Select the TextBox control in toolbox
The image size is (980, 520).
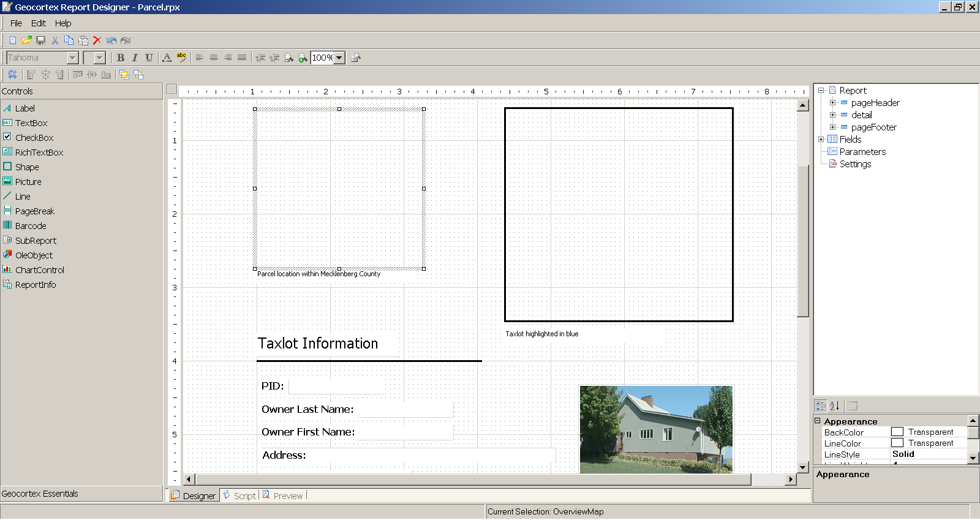[x=25, y=123]
